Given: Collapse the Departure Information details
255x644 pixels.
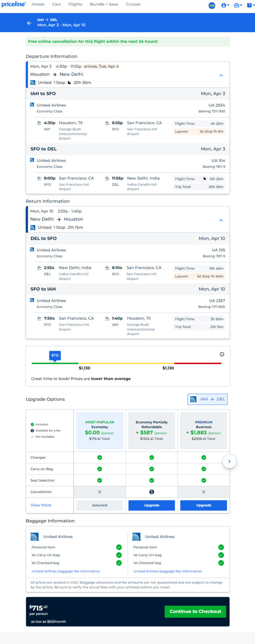Looking at the screenshot, I should tap(221, 75).
